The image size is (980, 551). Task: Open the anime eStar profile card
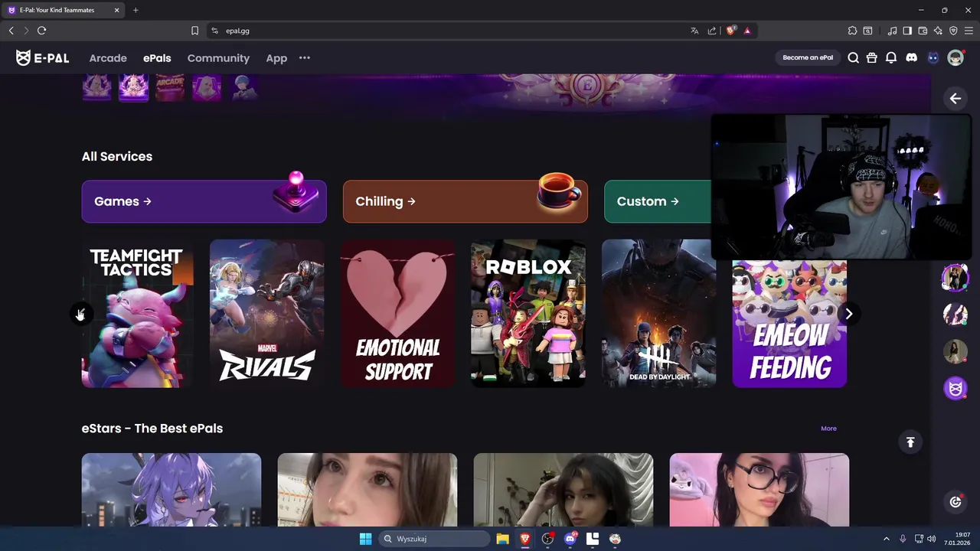pyautogui.click(x=171, y=490)
